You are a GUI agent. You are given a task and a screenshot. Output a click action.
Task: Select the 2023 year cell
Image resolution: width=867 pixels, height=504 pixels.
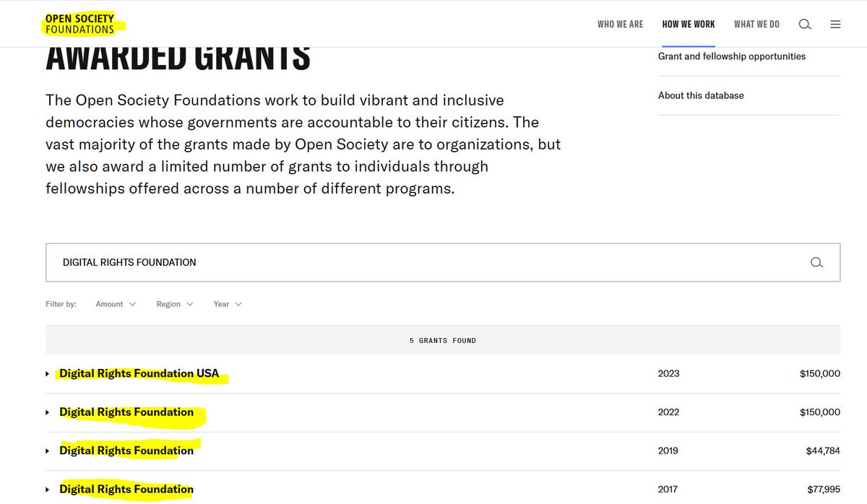click(x=668, y=373)
